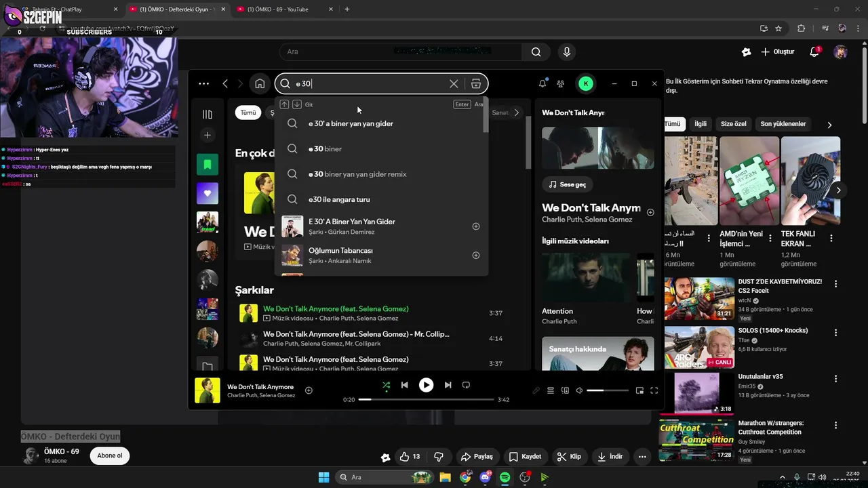Viewport: 868px width, 488px height.
Task: Adjust the Spotify volume slider
Action: click(x=608, y=390)
